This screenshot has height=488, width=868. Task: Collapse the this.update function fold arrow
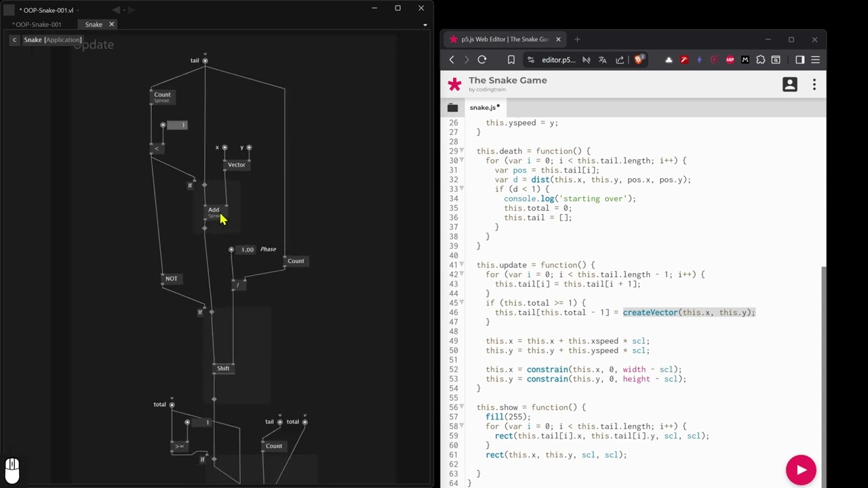462,264
